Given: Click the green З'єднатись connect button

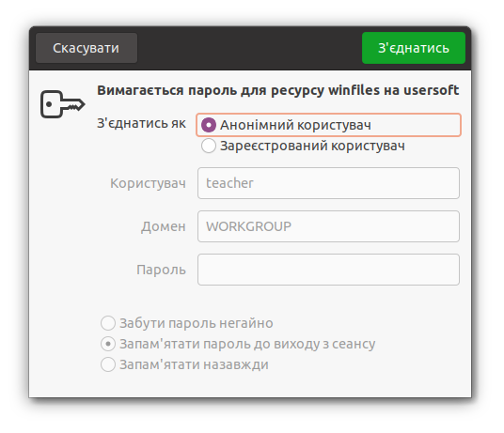Looking at the screenshot, I should [x=414, y=48].
